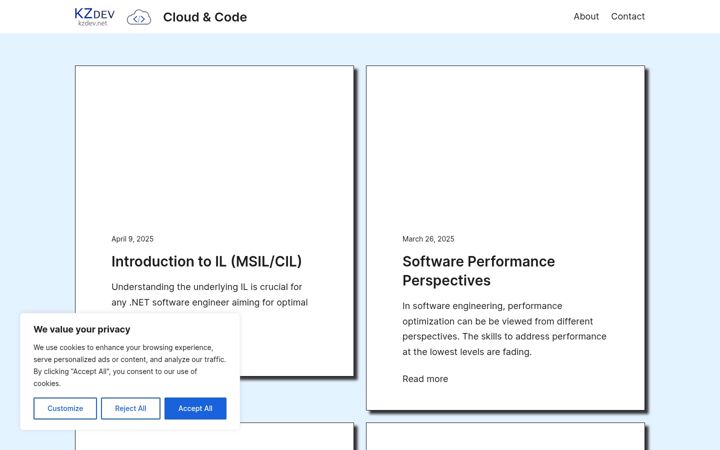Click blank thumbnail area of Introduction to IL card
720x450 pixels.
point(214,147)
